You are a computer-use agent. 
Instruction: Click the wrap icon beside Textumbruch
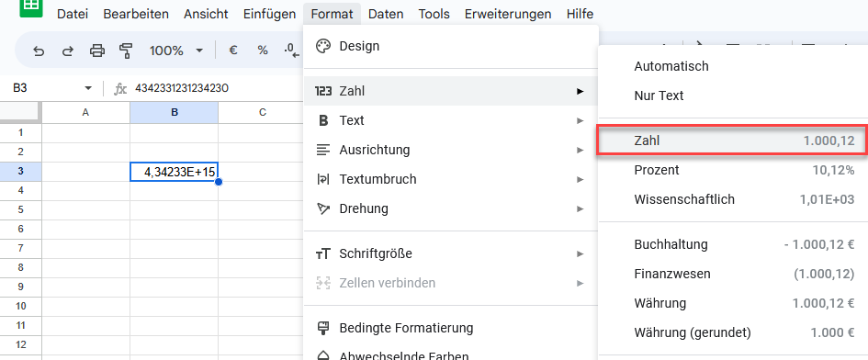click(x=322, y=179)
